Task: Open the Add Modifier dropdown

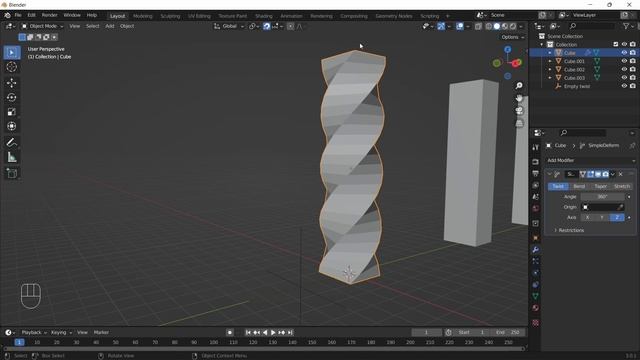Action: [591, 160]
